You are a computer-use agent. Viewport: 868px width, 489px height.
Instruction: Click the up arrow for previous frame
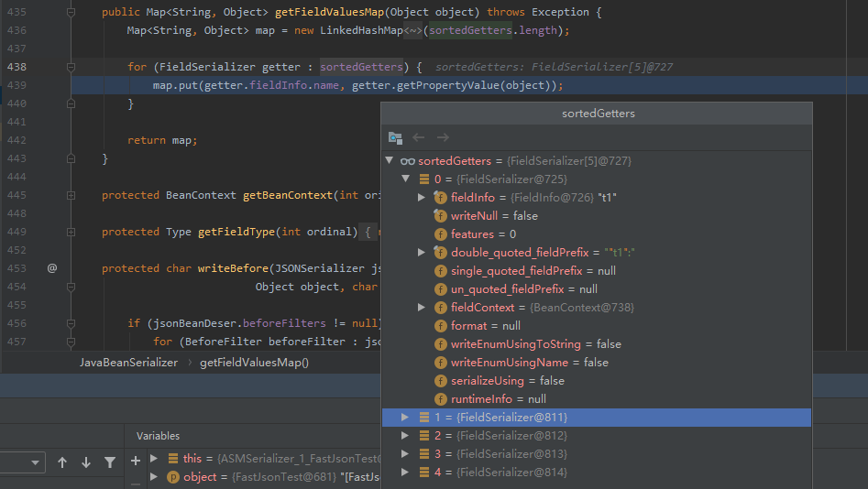point(62,462)
